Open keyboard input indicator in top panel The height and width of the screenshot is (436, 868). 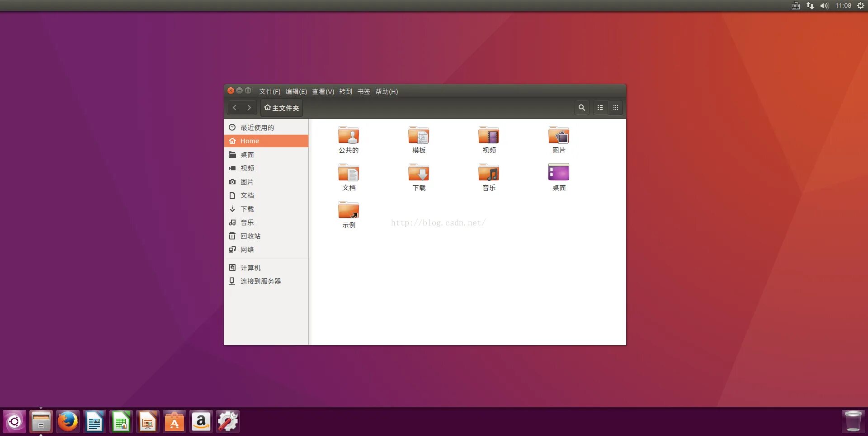click(x=796, y=5)
